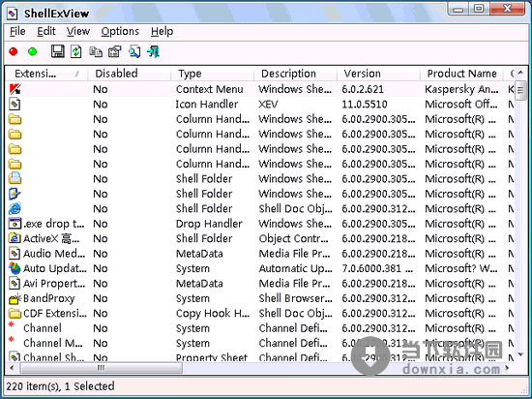
Task: Sort by Type column header
Action: [213, 74]
